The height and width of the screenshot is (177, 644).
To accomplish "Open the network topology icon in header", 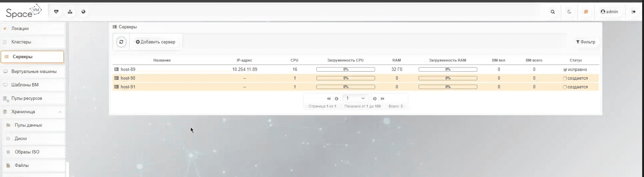I will point(70,12).
